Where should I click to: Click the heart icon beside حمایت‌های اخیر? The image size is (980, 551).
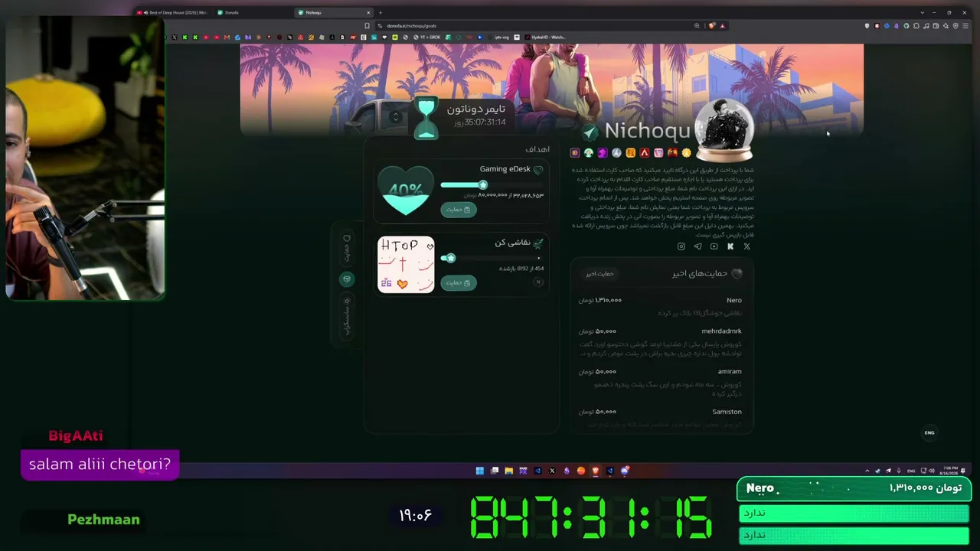737,273
